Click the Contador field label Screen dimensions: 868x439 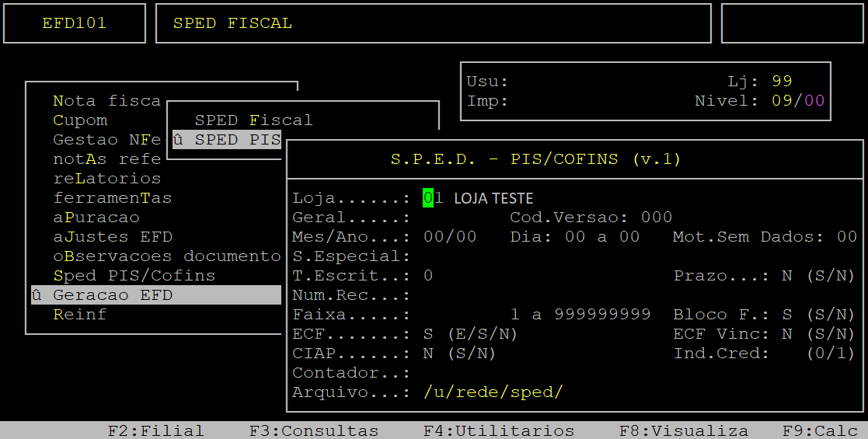coord(351,373)
